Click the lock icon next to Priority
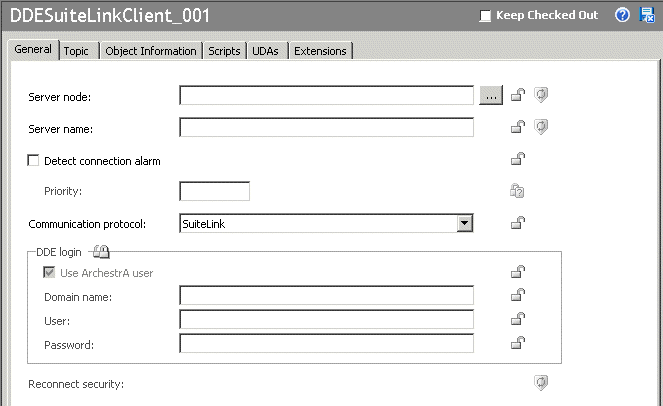The image size is (663, 406). (x=517, y=191)
